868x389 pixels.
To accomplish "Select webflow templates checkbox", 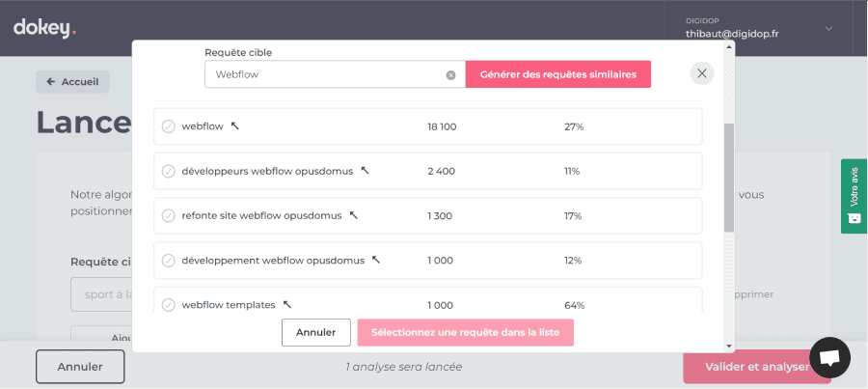I will click(x=168, y=305).
